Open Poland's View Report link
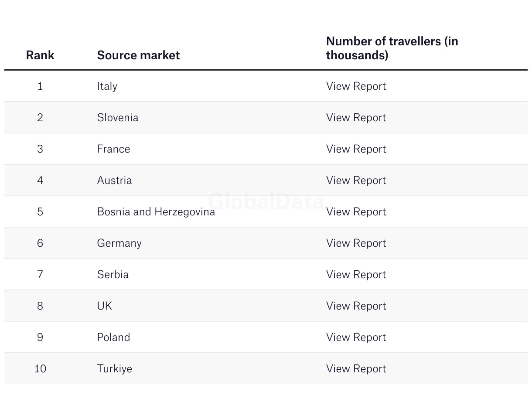This screenshot has height=402, width=532. [356, 337]
